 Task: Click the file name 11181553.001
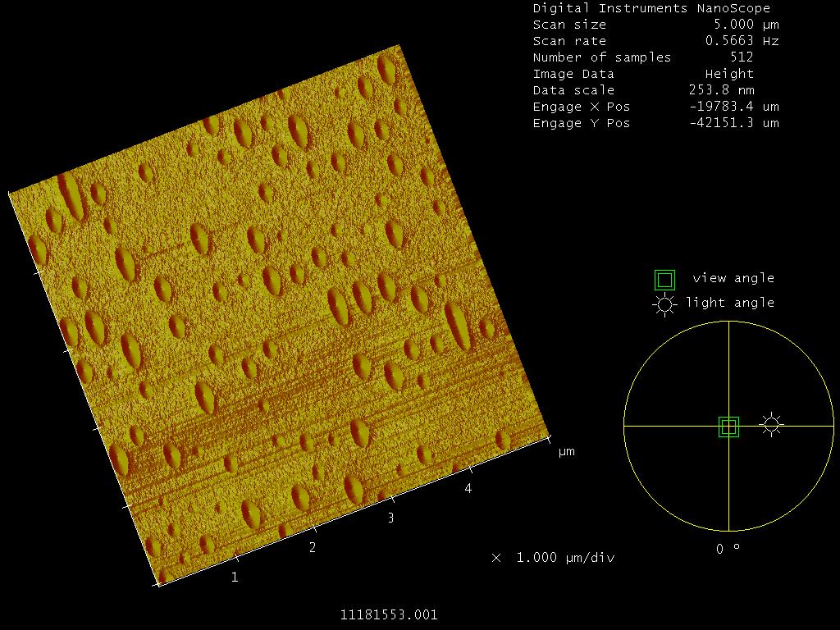coord(389,614)
